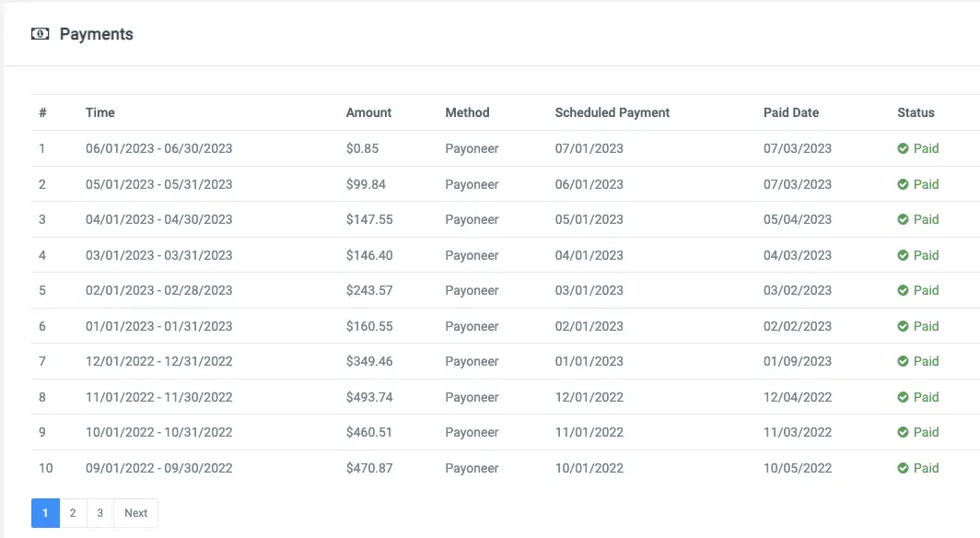Click the green check icon in row 1
980x538 pixels.
click(x=904, y=148)
